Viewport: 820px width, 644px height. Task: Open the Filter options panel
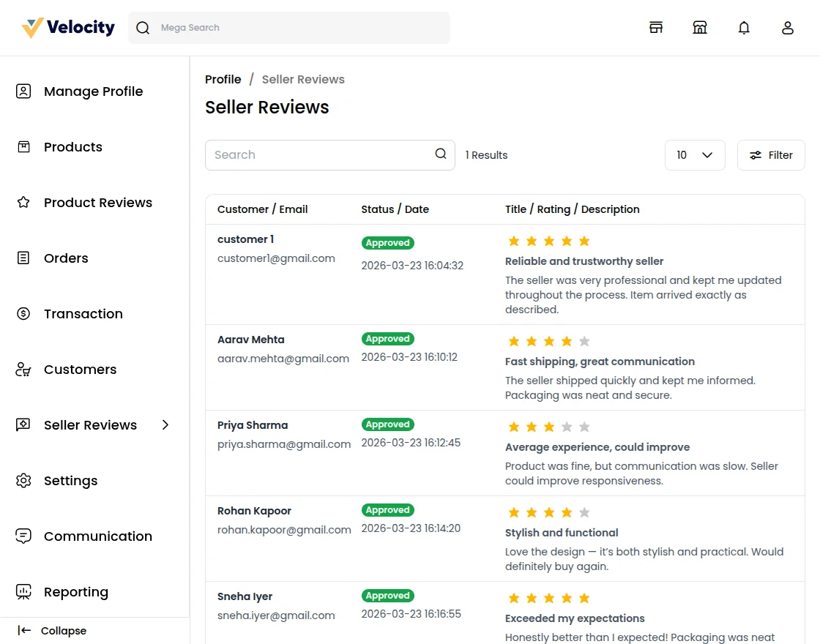770,154
